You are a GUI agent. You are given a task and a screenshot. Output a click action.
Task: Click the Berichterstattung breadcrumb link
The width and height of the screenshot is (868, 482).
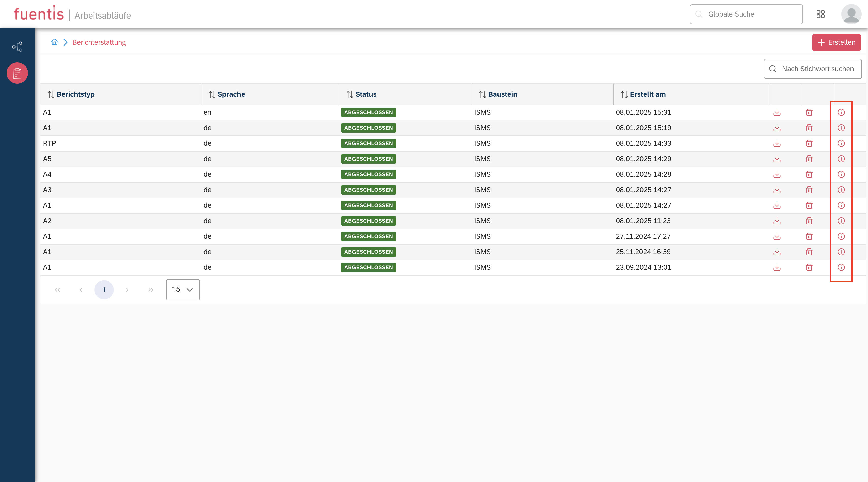[x=99, y=42]
